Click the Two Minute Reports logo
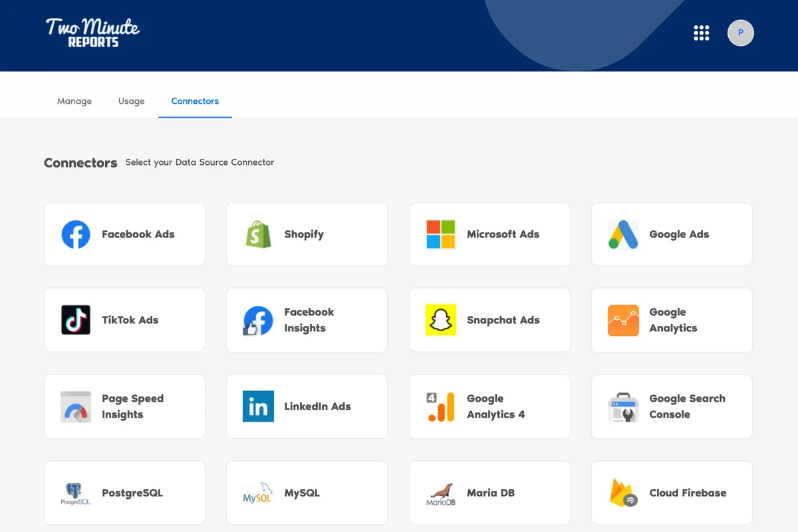 [x=92, y=33]
